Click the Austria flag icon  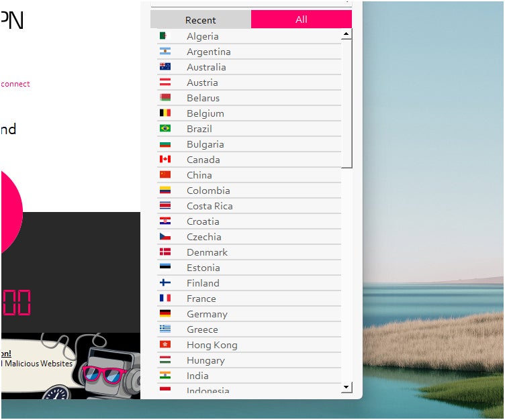(165, 82)
